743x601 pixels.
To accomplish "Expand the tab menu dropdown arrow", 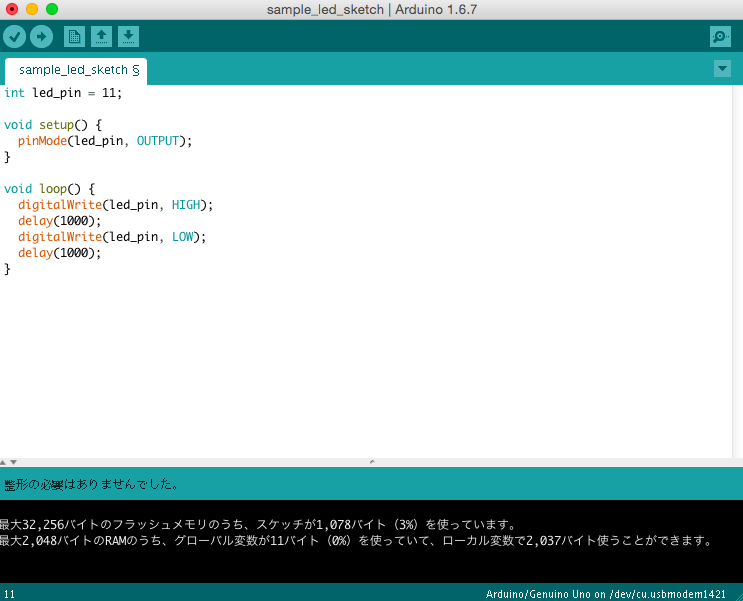I will 722,69.
